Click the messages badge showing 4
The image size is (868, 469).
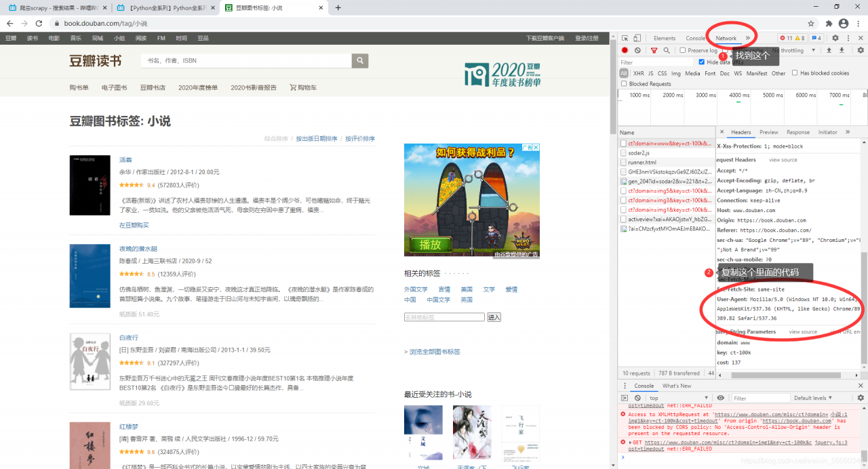coord(816,38)
